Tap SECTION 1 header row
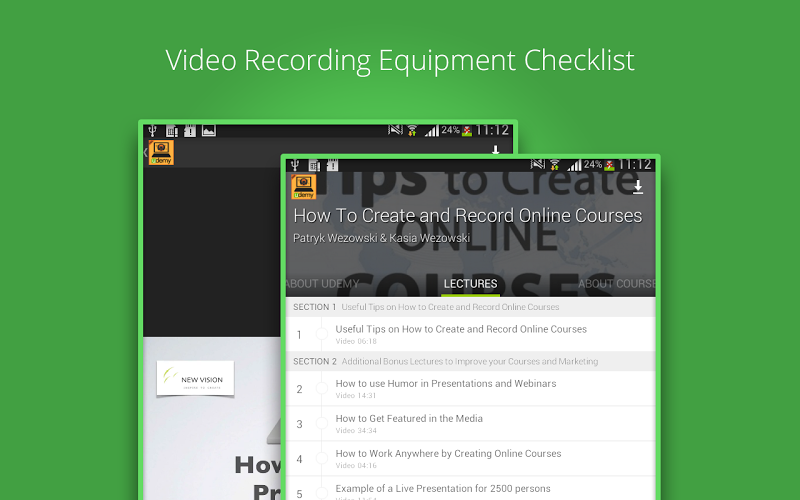800x500 pixels. point(470,307)
